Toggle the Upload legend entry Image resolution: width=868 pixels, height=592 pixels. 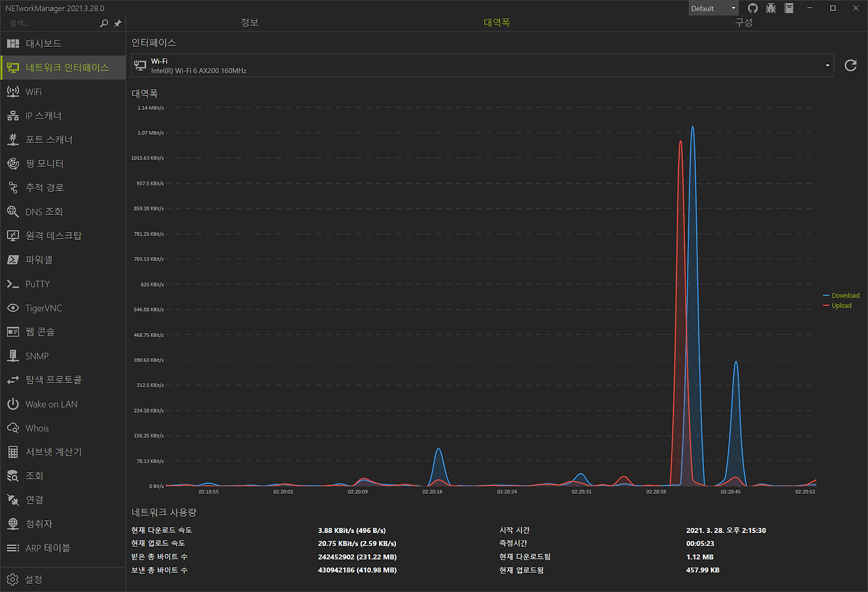tap(837, 306)
